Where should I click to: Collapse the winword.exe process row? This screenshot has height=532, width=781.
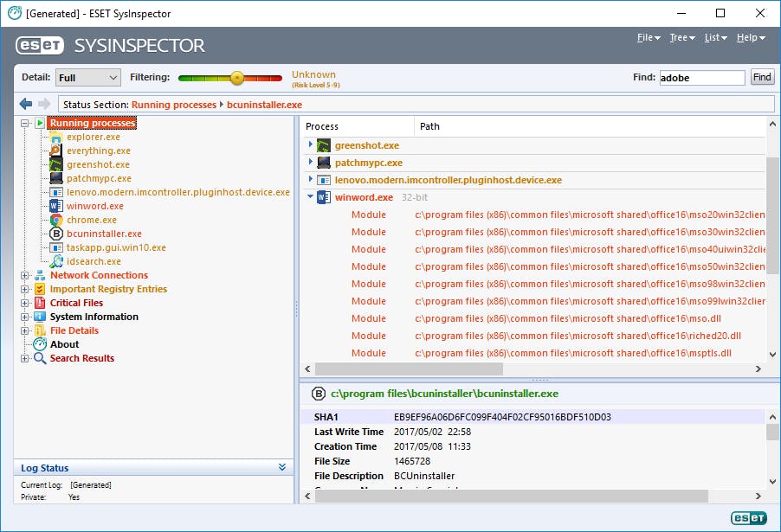click(310, 197)
